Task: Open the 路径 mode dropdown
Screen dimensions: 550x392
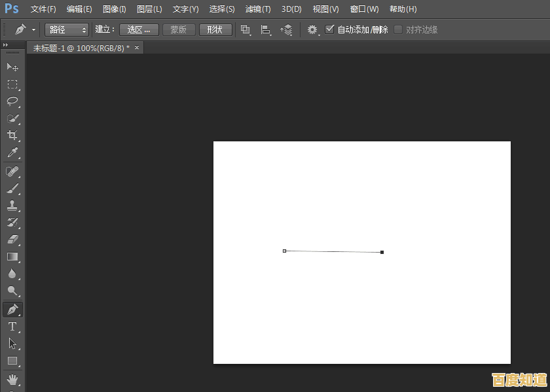Action: tap(65, 29)
